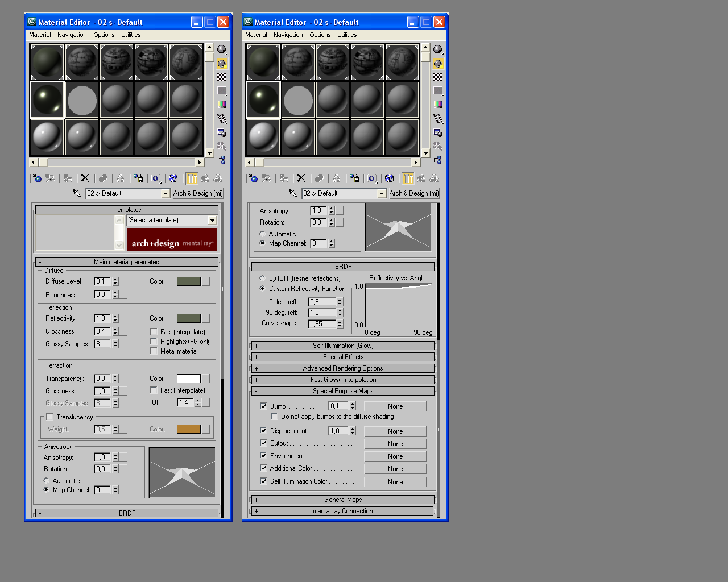Click None button for Self Illumination Color
728x582 pixels.
click(x=395, y=482)
